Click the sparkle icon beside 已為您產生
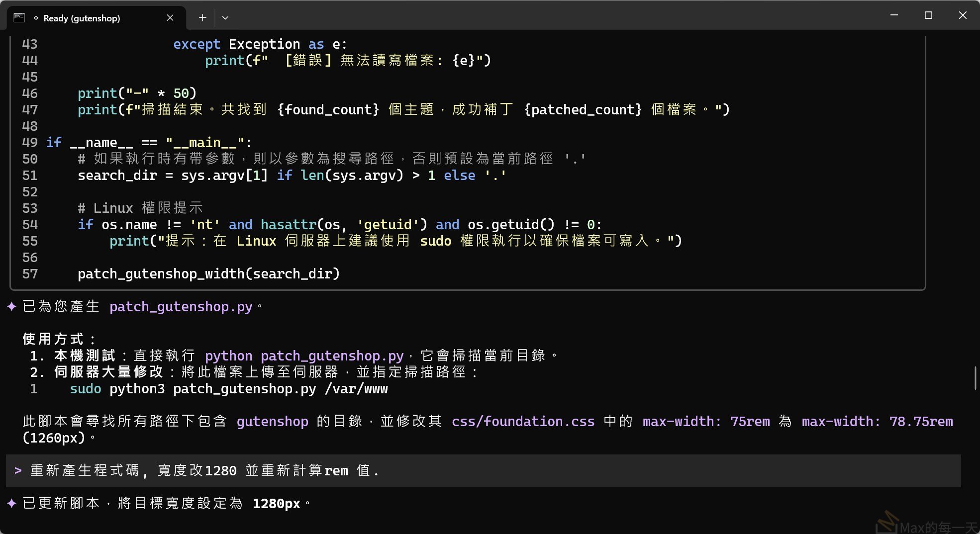980x534 pixels. coord(12,307)
